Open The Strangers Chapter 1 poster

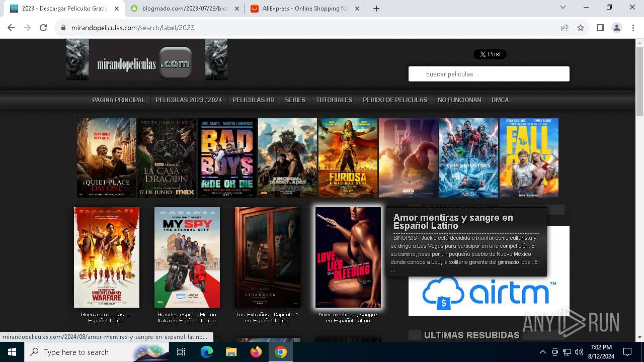(268, 257)
